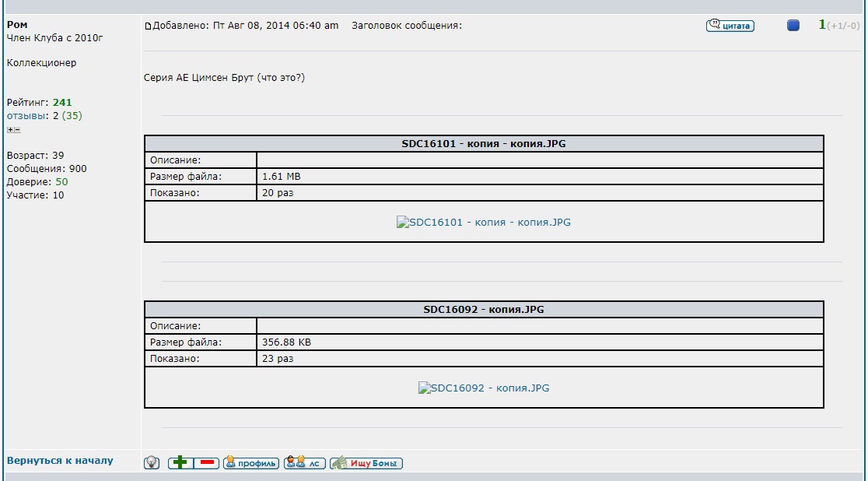Click the rating value 241

click(62, 103)
